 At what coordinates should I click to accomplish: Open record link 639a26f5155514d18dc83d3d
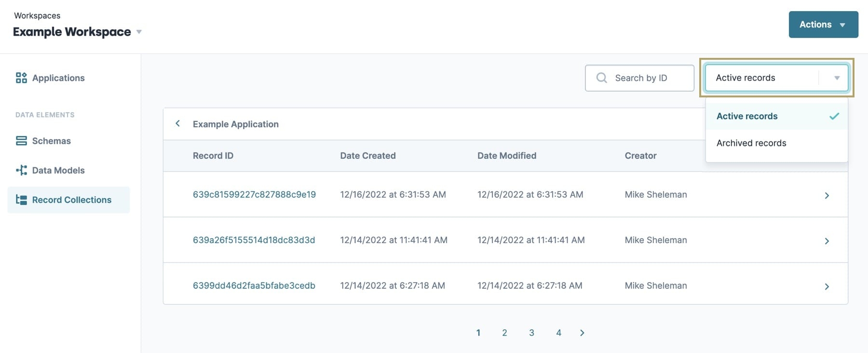click(254, 240)
